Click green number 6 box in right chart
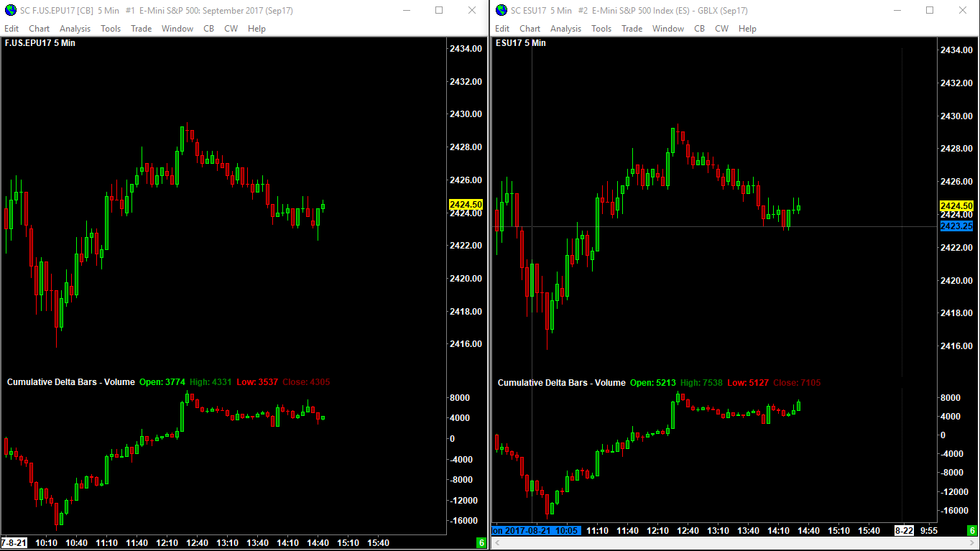The image size is (980, 551). 972,531
